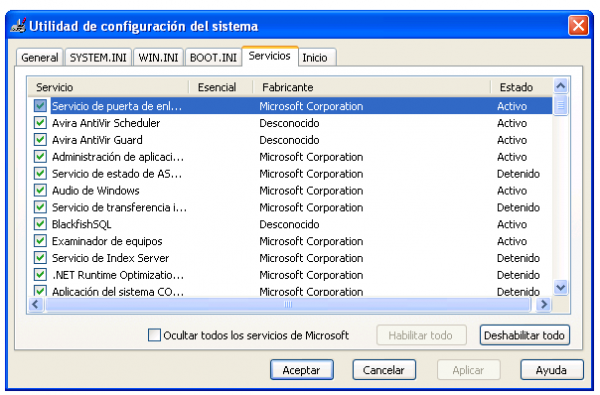Click the system configuration utility title icon
600x395 pixels.
pyautogui.click(x=18, y=26)
